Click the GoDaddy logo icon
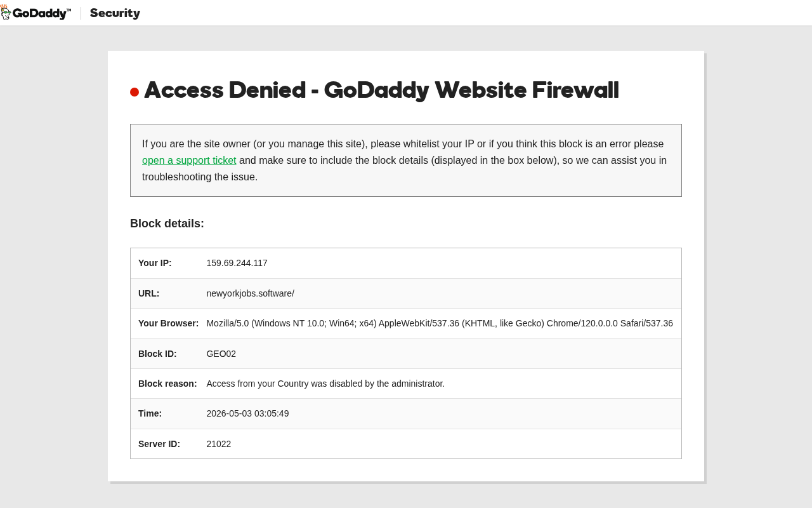The height and width of the screenshot is (508, 812). click(x=6, y=12)
